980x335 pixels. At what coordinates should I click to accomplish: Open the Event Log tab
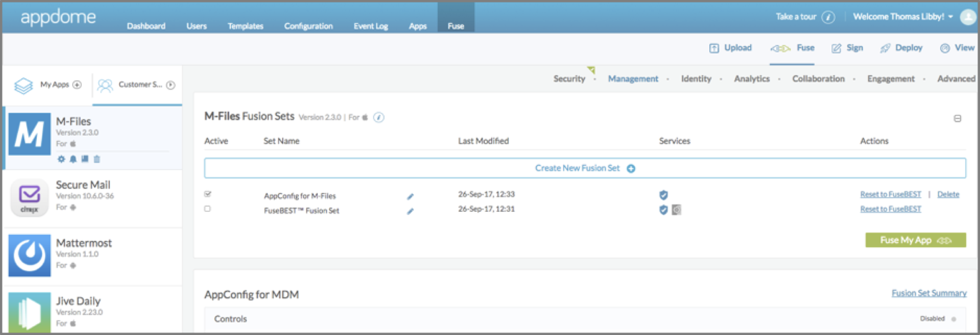pyautogui.click(x=371, y=26)
